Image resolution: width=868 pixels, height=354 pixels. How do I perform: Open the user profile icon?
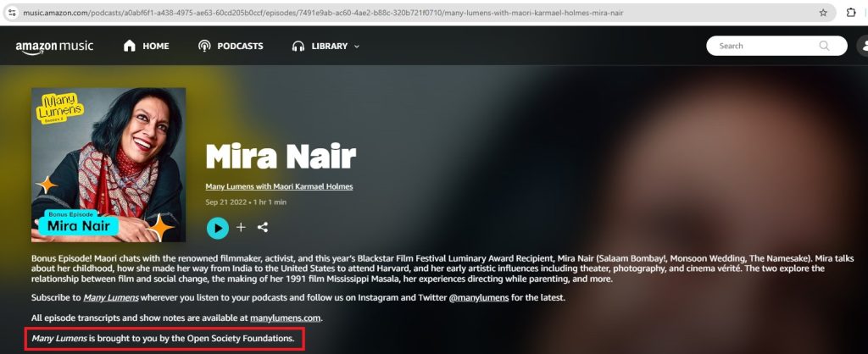[863, 46]
